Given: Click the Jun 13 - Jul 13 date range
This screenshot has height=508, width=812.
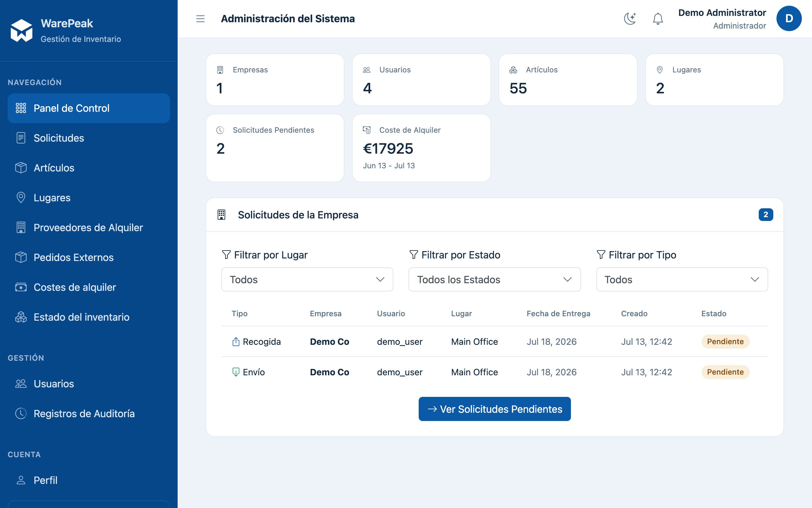Looking at the screenshot, I should click(389, 166).
